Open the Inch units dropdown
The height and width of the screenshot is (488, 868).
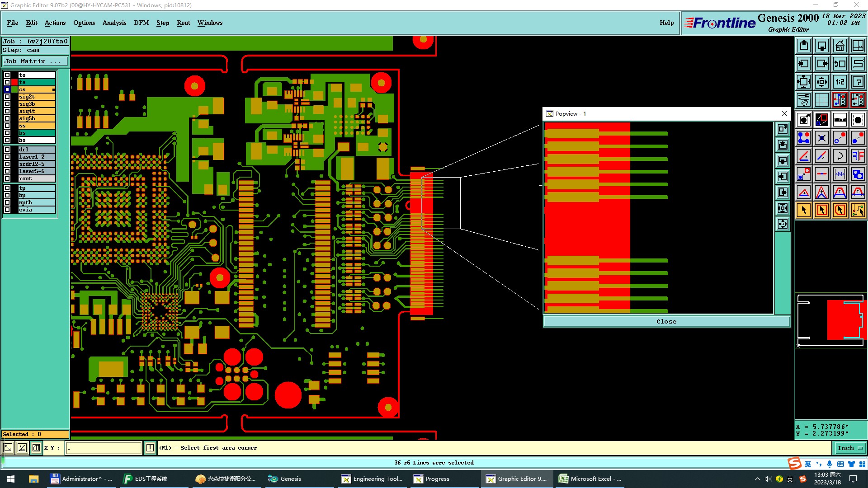point(850,448)
